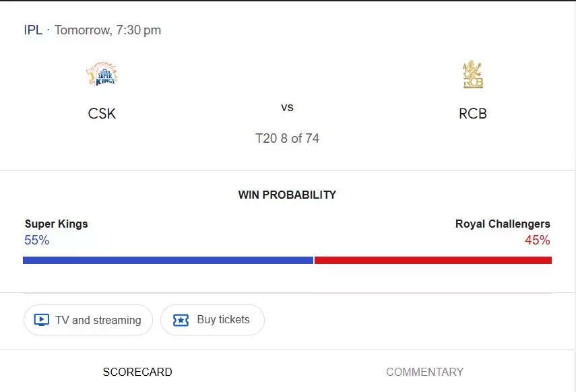
Task: Click the T20 8 of 74 match info
Action: (287, 138)
